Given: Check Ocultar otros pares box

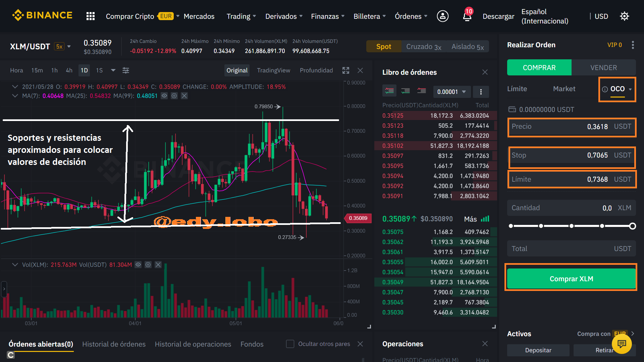Looking at the screenshot, I should click(290, 344).
